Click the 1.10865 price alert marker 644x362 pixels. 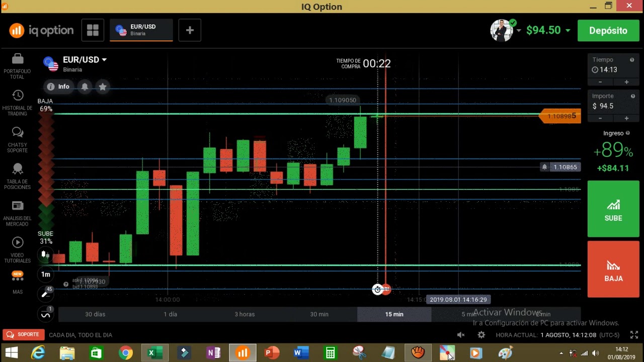(559, 167)
